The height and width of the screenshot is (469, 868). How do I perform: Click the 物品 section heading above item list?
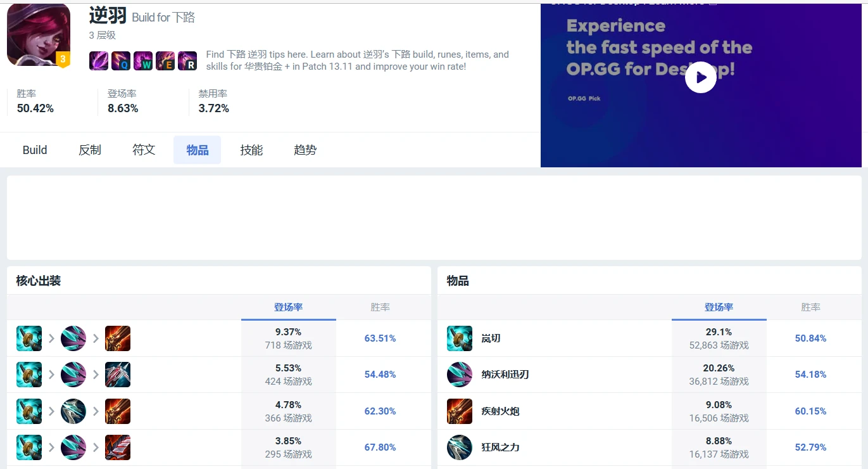(x=458, y=281)
